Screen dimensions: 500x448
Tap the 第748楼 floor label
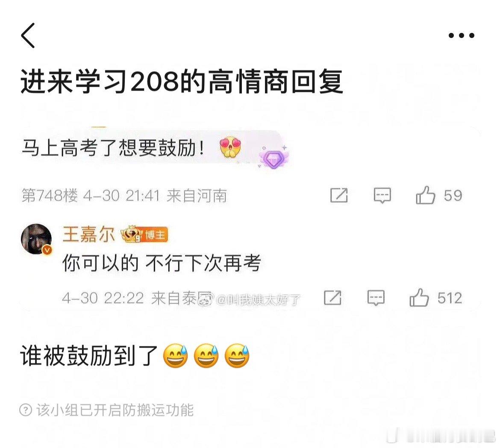(x=50, y=195)
